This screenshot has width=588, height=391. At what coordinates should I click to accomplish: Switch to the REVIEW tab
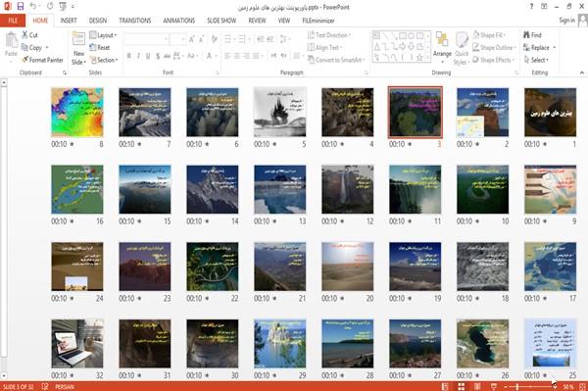[x=257, y=21]
